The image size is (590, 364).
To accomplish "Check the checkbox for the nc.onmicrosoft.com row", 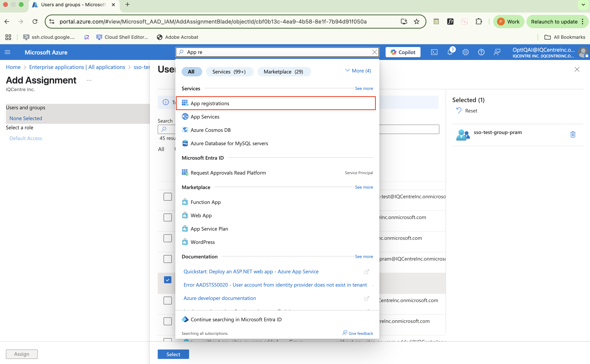I will (x=168, y=238).
